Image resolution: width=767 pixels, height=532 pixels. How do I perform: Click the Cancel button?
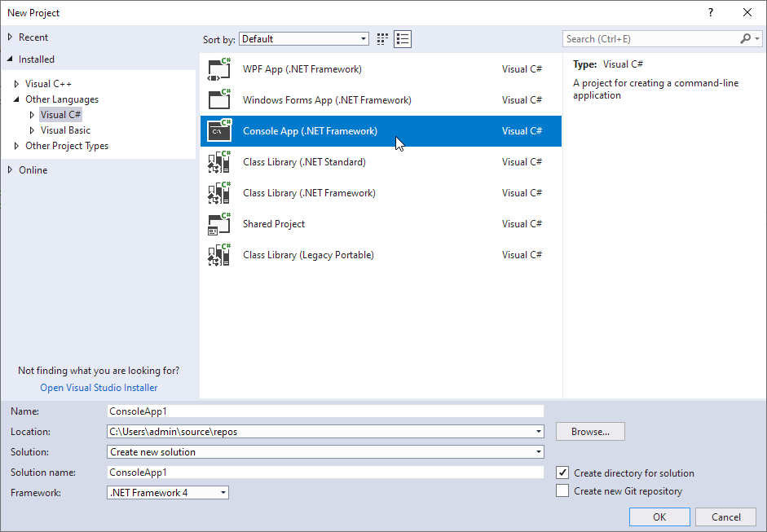[x=726, y=517]
